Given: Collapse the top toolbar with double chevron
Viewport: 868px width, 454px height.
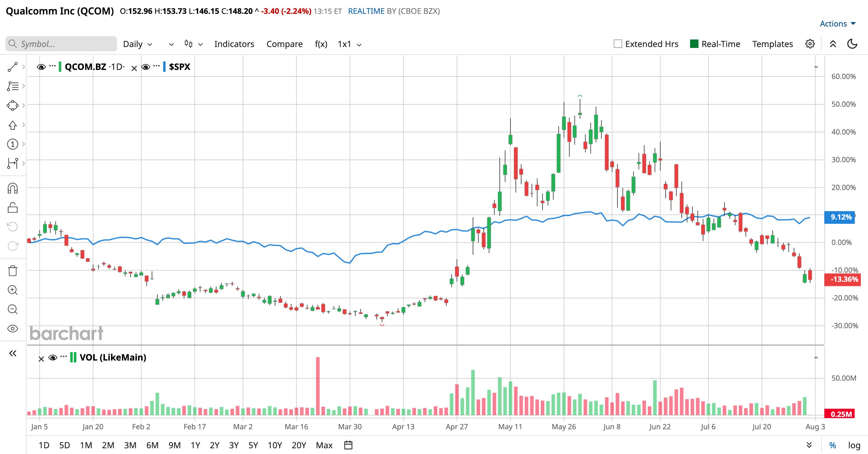Looking at the screenshot, I should click(833, 44).
